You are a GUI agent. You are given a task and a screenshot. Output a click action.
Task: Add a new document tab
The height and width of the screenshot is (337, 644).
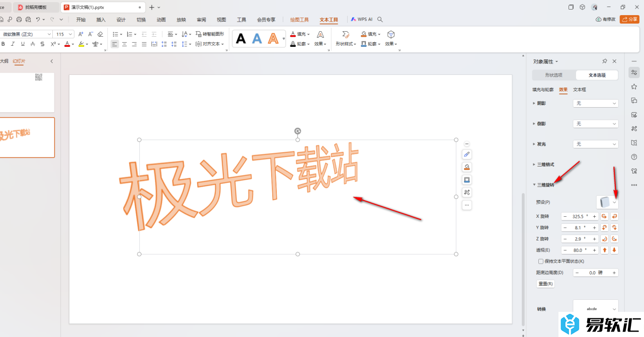coord(151,7)
